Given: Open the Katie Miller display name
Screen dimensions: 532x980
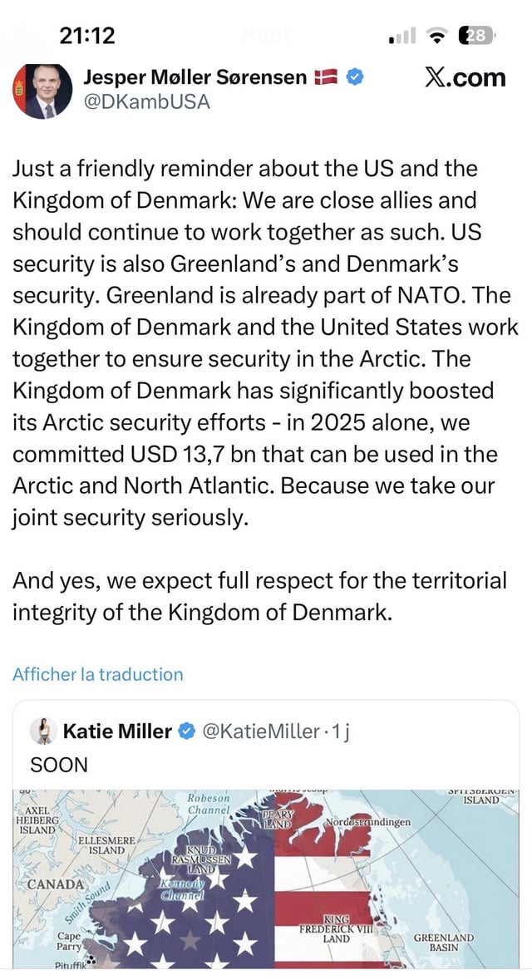Looking at the screenshot, I should point(117,731).
